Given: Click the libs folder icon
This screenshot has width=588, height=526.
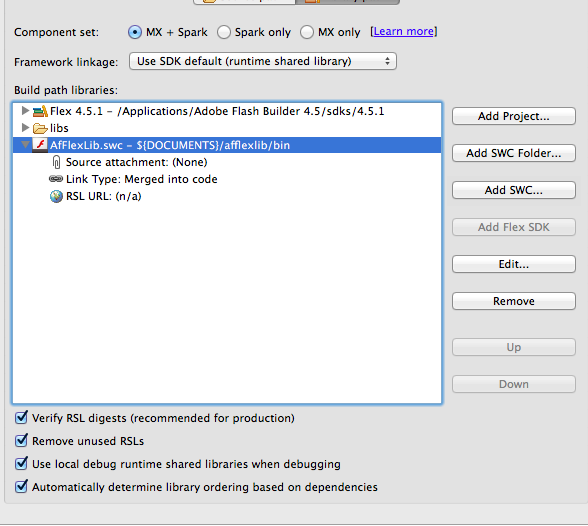Looking at the screenshot, I should point(40,128).
